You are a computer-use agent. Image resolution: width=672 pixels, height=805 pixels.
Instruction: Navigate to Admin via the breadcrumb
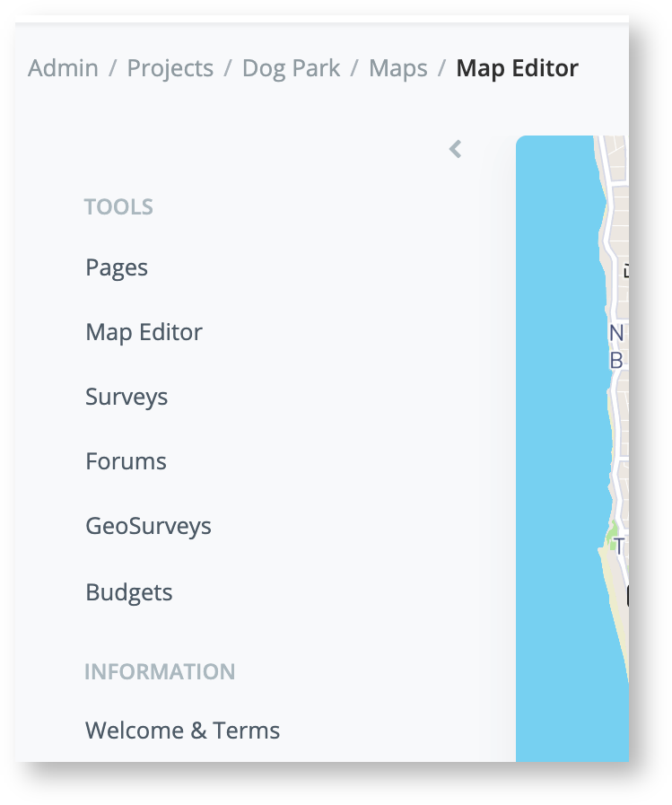tap(63, 68)
